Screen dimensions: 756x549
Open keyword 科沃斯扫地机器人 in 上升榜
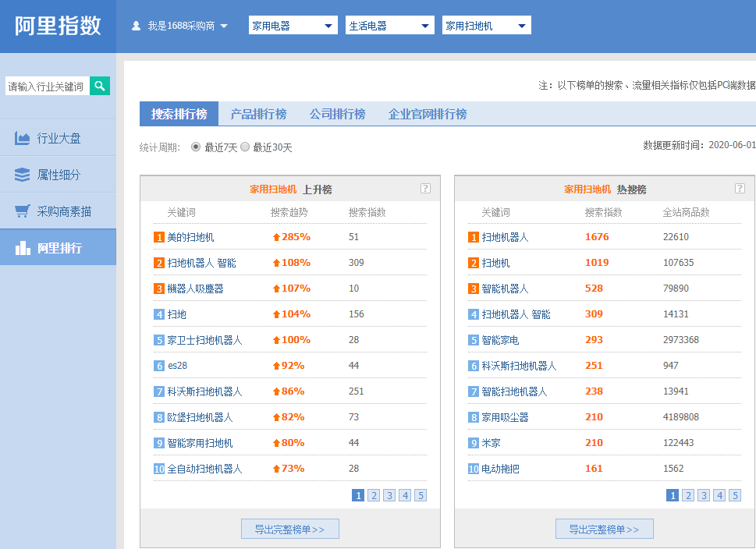204,391
